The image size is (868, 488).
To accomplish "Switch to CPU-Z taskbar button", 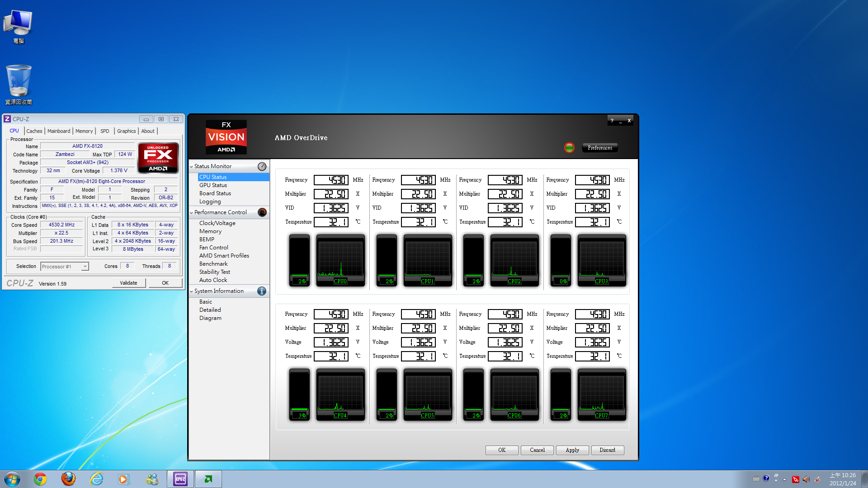I will pos(180,479).
